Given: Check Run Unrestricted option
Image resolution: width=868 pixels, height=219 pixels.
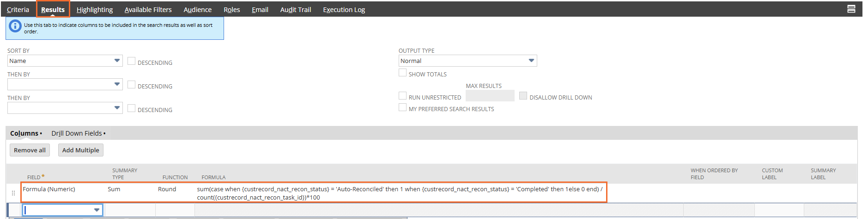Looking at the screenshot, I should [402, 96].
